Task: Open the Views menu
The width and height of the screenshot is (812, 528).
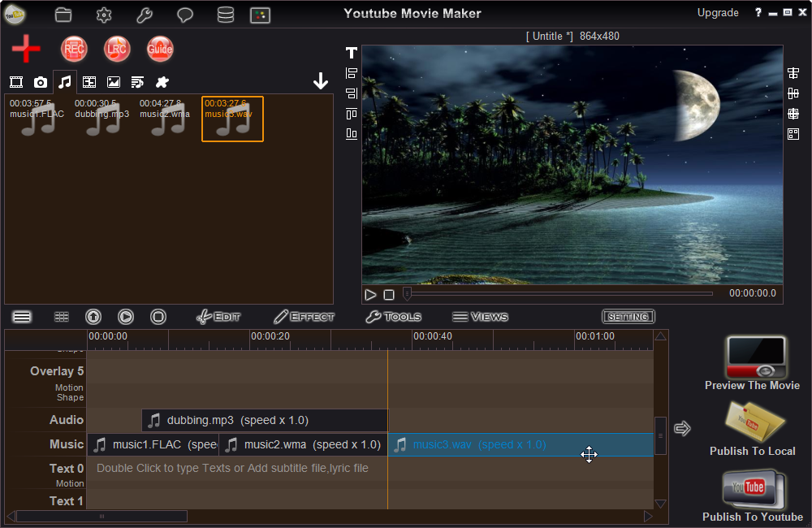Action: point(480,317)
